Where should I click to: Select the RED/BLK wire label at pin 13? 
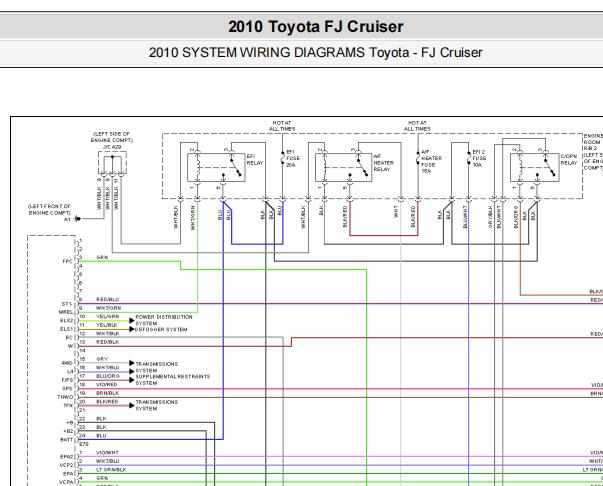coord(107,342)
